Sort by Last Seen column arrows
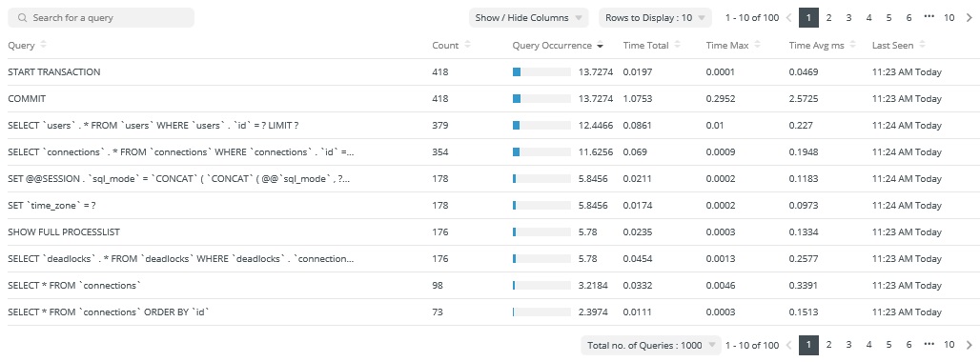 [923, 45]
